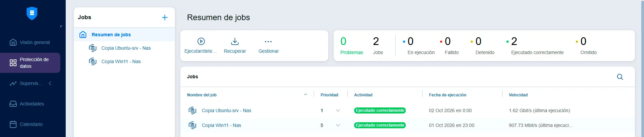
Task: Open priority dropdown for Copia Win11
Action: pos(338,125)
